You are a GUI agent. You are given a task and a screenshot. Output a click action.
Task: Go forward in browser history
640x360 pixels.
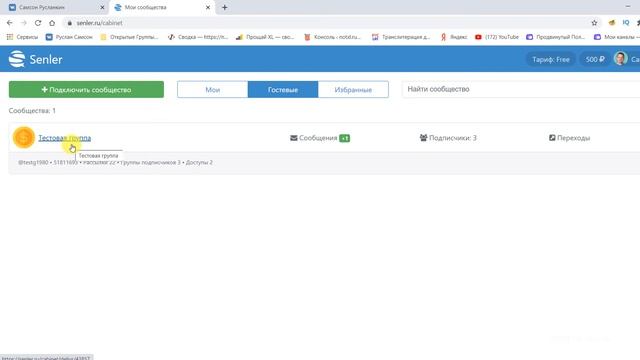pyautogui.click(x=24, y=23)
